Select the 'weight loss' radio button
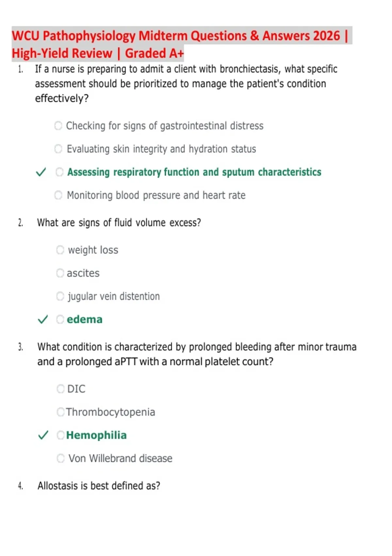This screenshot has height=556, width=392. coord(60,250)
